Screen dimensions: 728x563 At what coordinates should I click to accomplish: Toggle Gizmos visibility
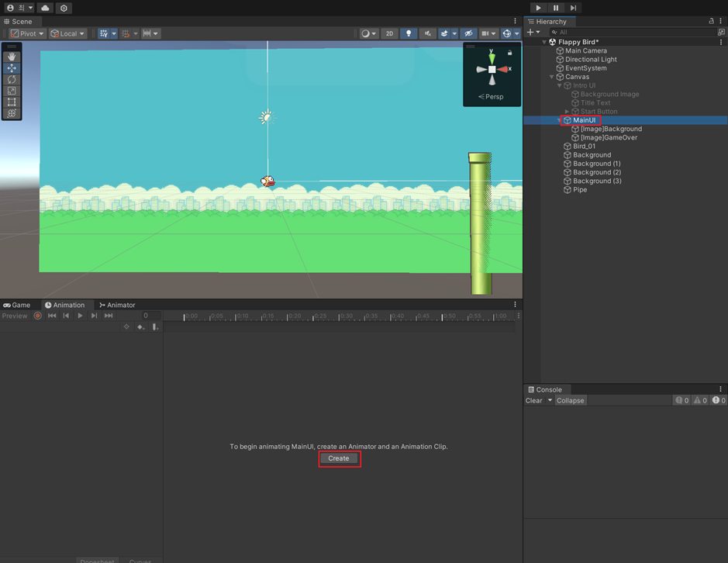click(506, 33)
